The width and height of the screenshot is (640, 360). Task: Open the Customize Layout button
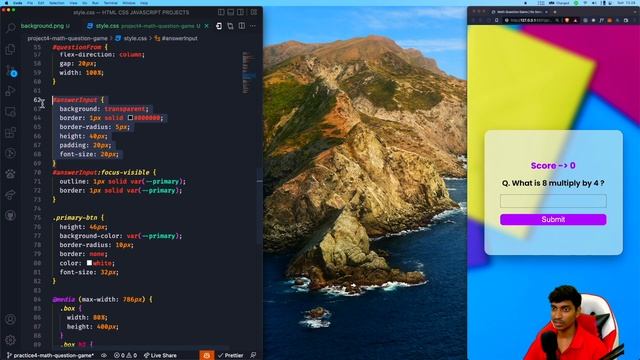coord(253,12)
